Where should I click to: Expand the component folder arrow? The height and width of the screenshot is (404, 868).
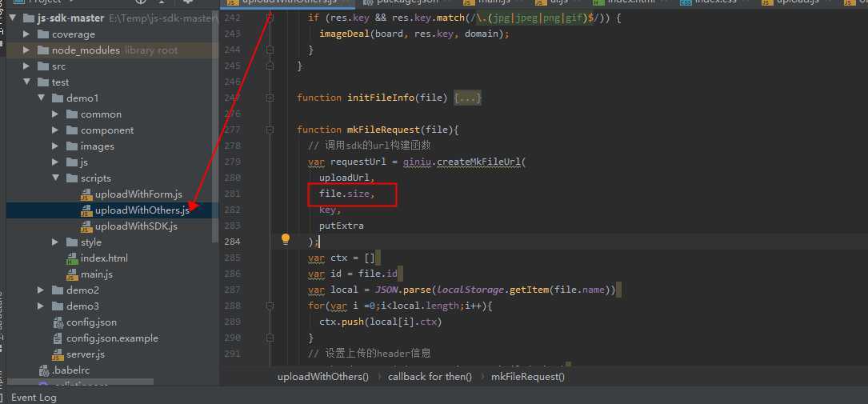coord(55,130)
